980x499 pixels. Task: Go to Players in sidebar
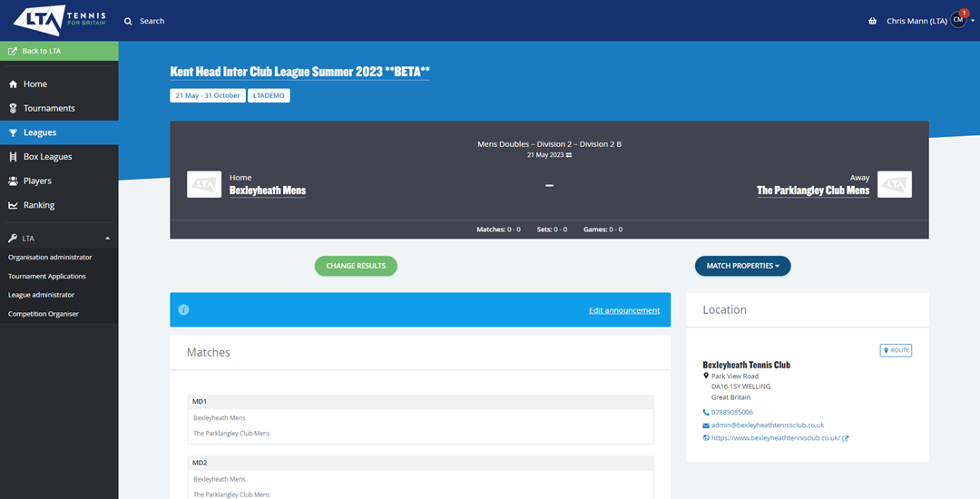coord(37,181)
